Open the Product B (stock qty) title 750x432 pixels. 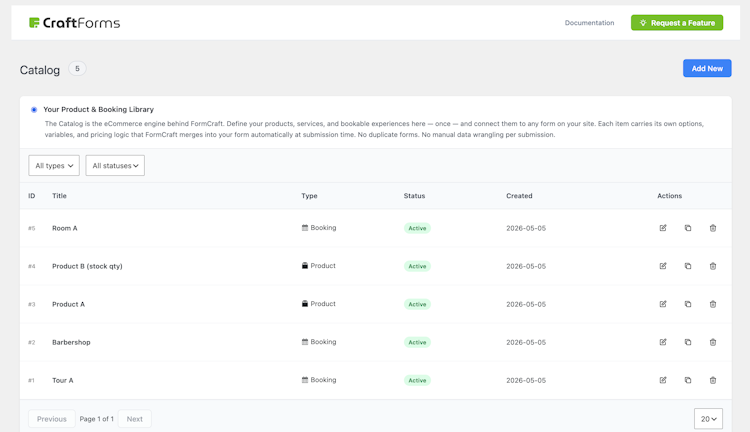[x=87, y=266]
